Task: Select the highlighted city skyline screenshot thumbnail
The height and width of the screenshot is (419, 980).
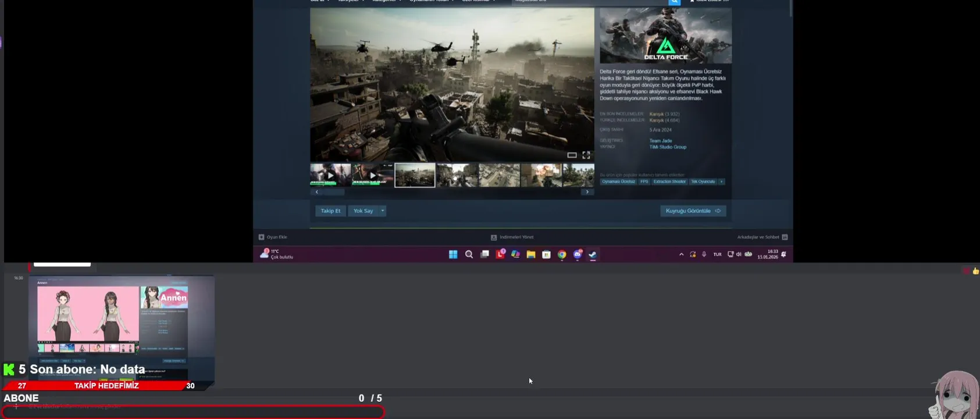Action: (x=415, y=175)
